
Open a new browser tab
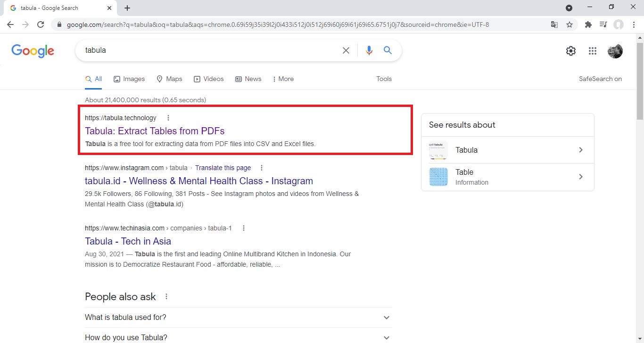click(x=127, y=8)
